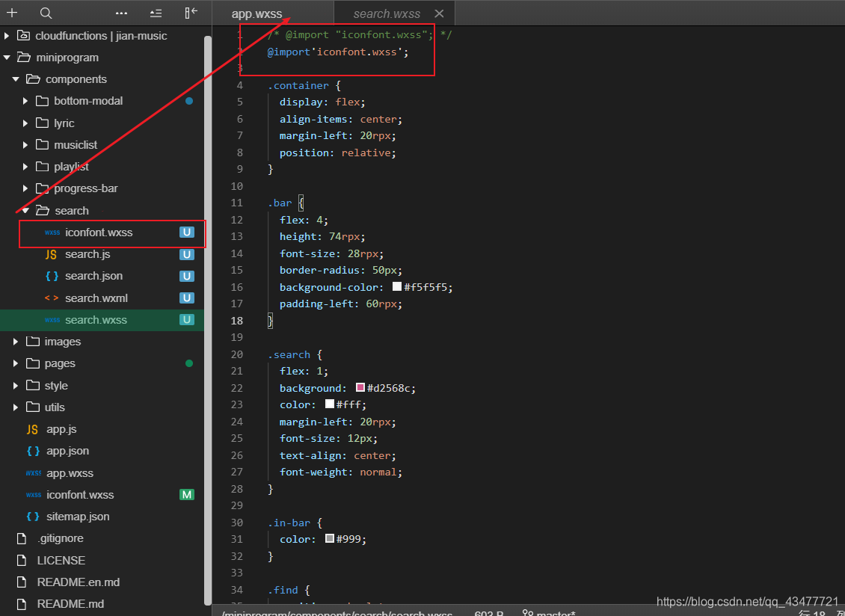Click the #999 color swatch on line 31

click(329, 538)
